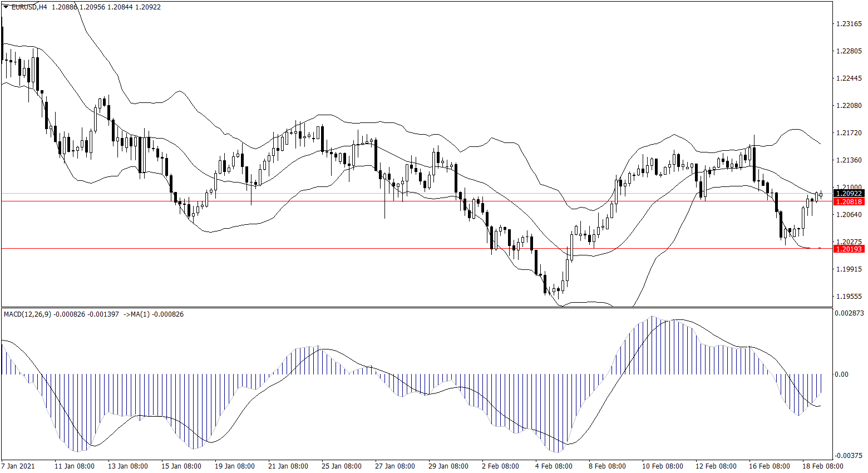Click the MACD 0.00 zero level label
The height and width of the screenshot is (473, 868).
click(x=841, y=375)
